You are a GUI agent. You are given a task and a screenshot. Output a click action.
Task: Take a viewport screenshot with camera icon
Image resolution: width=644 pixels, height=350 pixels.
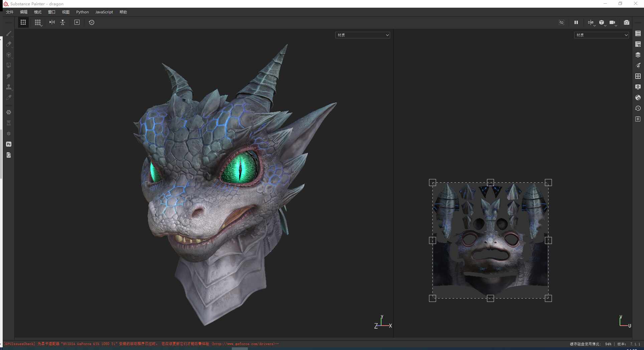click(627, 22)
